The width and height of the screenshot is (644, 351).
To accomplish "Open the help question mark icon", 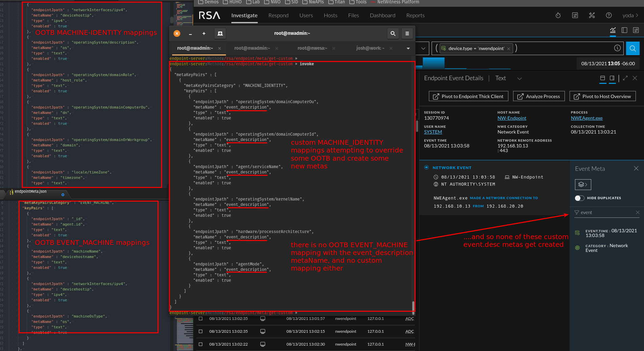I will click(x=608, y=16).
